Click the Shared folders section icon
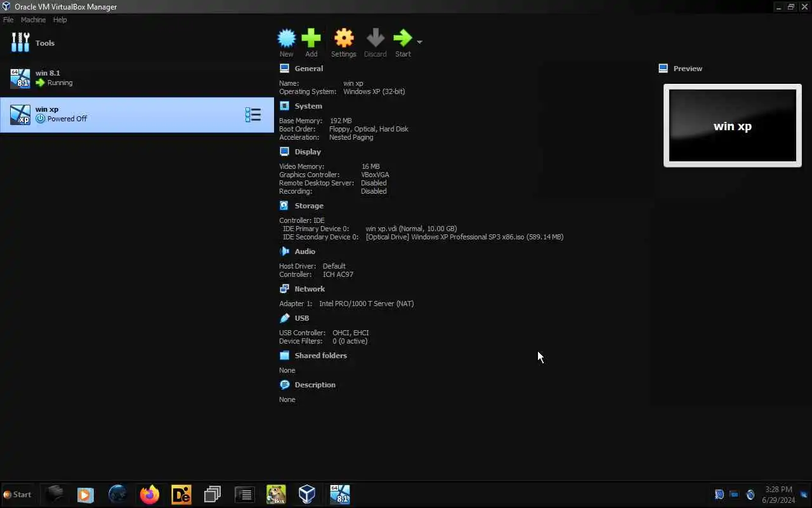 coord(284,356)
